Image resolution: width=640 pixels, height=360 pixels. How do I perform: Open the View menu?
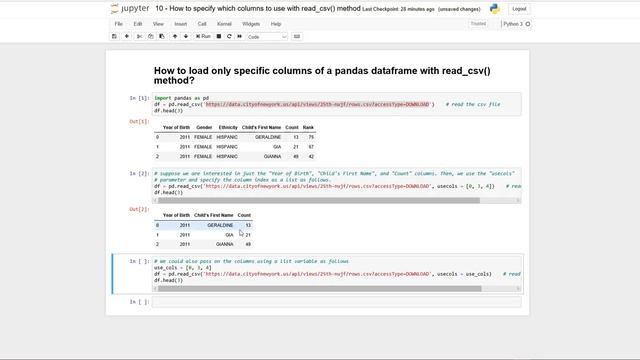pos(158,24)
